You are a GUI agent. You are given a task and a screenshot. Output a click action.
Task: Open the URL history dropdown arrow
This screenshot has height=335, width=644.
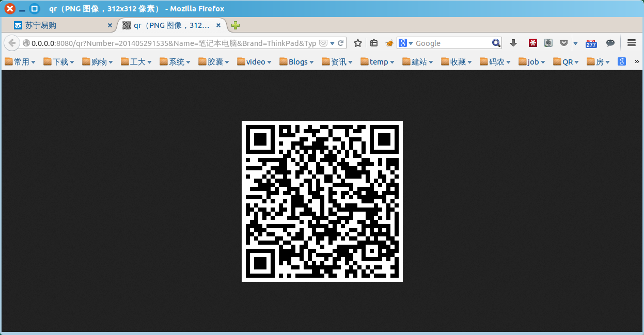[x=332, y=43]
